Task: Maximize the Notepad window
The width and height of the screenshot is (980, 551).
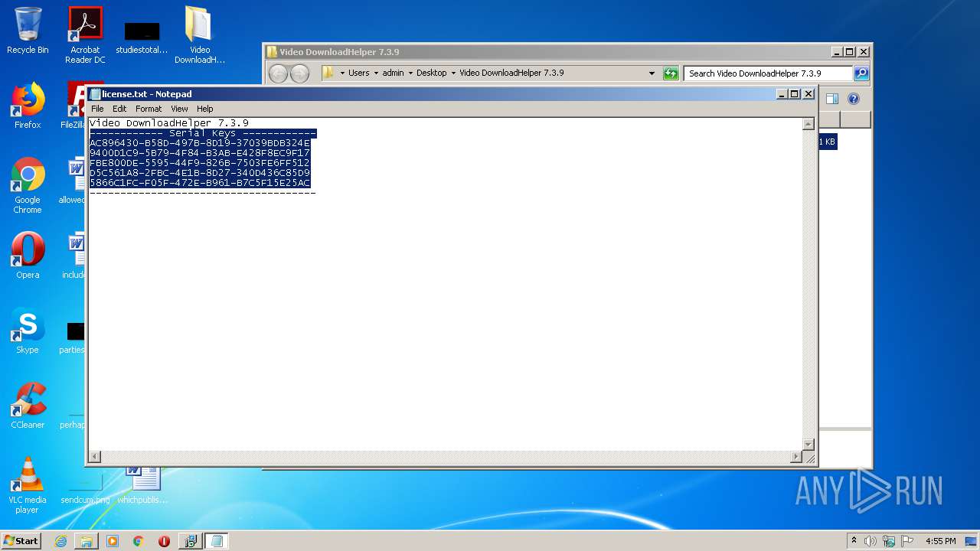Action: coord(795,94)
